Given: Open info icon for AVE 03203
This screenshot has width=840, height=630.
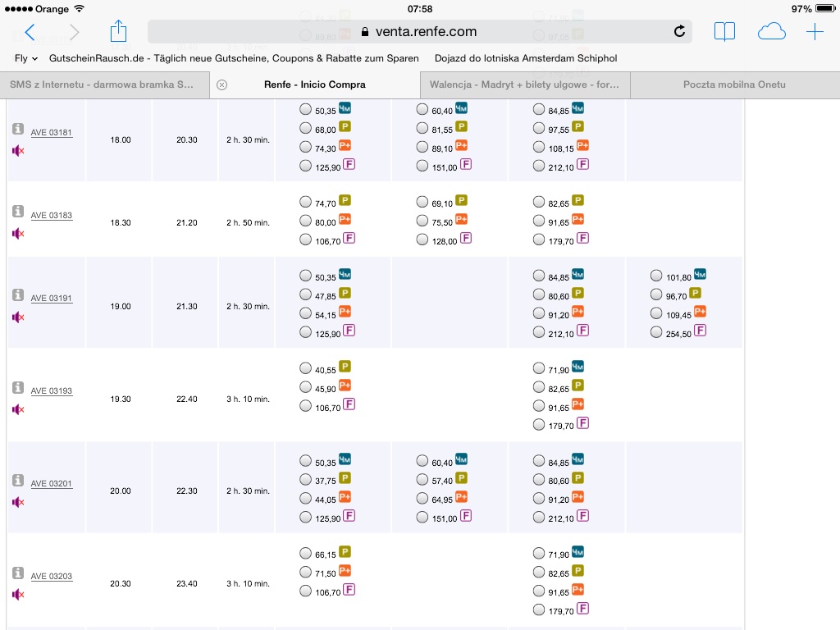Looking at the screenshot, I should pyautogui.click(x=18, y=572).
